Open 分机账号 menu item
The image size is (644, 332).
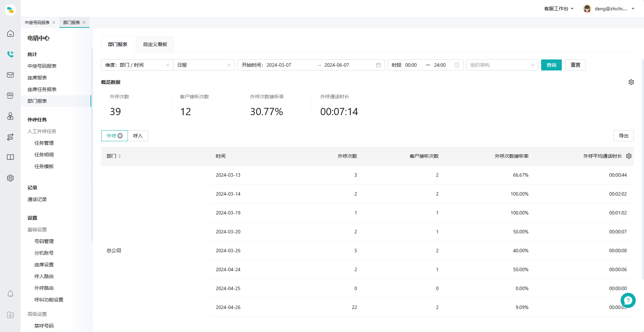44,253
